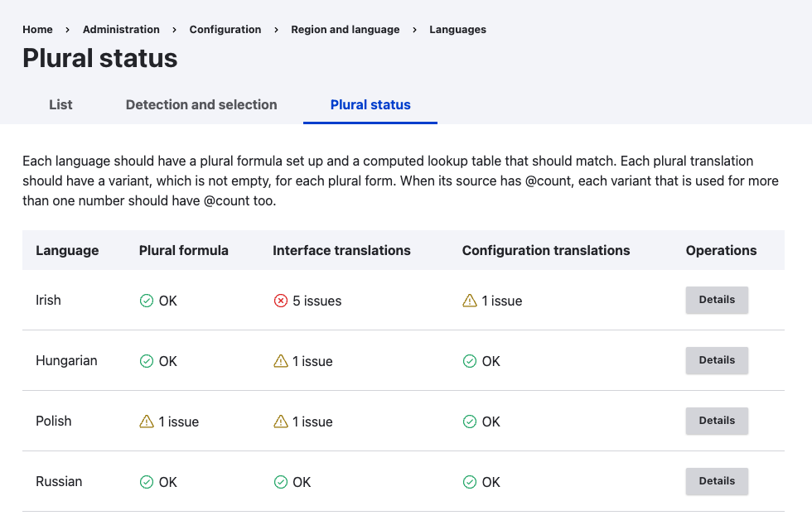
Task: Click the warning icon in Polish interface translations
Action: tap(281, 422)
